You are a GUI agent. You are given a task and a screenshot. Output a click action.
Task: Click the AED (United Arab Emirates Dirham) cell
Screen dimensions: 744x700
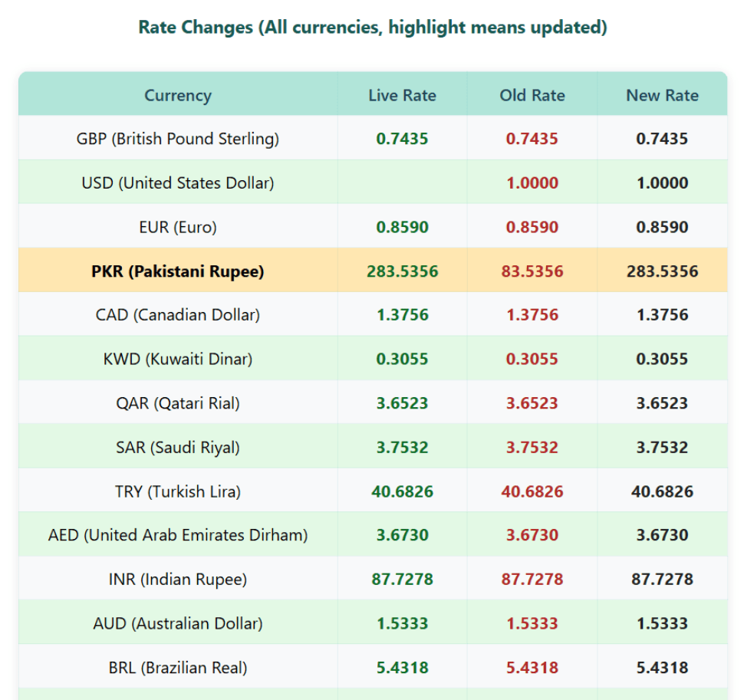point(177,535)
